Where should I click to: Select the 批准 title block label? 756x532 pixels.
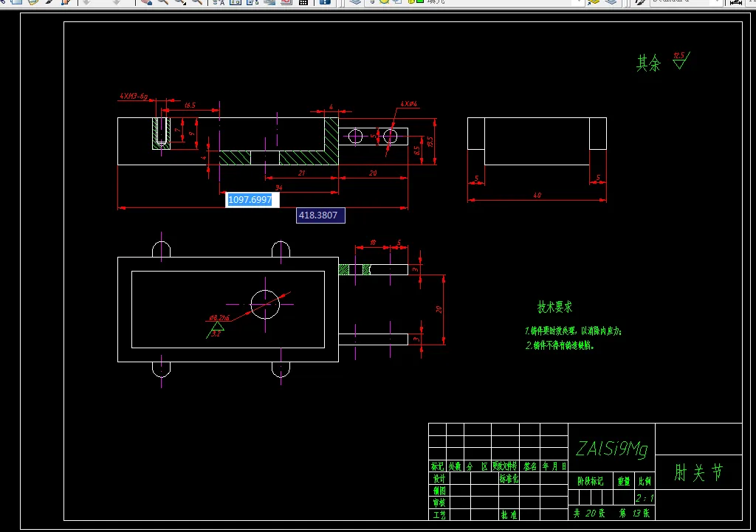pos(509,514)
